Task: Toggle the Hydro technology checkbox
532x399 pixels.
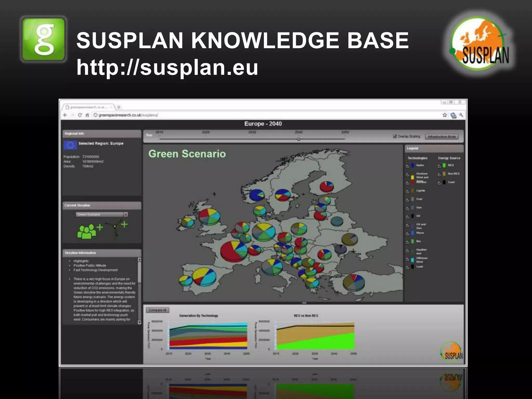Action: [x=407, y=166]
